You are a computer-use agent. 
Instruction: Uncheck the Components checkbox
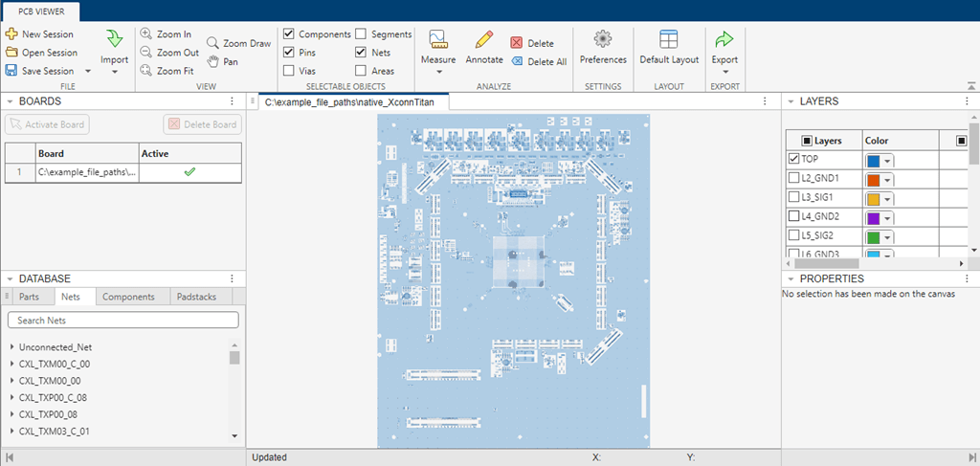point(289,34)
